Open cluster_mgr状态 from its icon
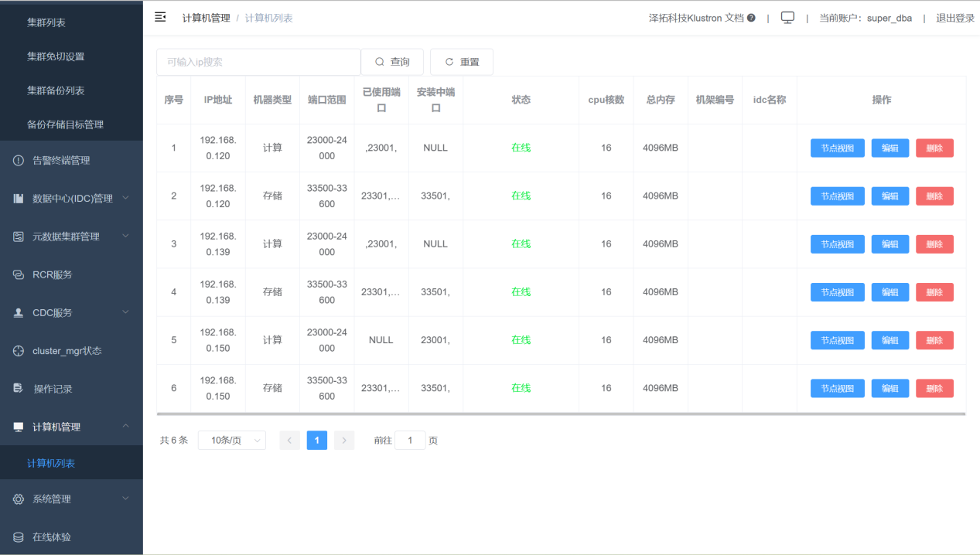 19,351
